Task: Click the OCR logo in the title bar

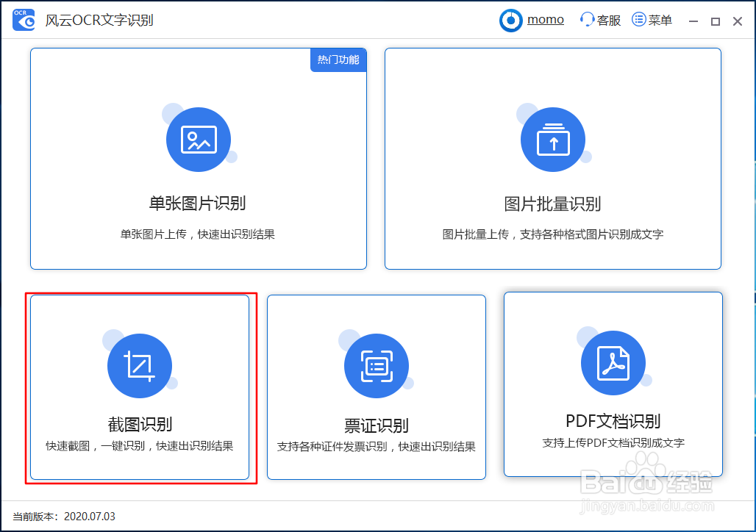Action: [23, 20]
